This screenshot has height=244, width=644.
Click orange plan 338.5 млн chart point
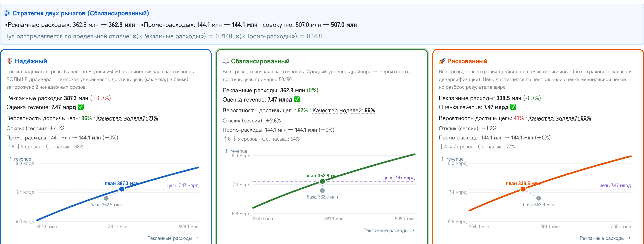(x=523, y=189)
